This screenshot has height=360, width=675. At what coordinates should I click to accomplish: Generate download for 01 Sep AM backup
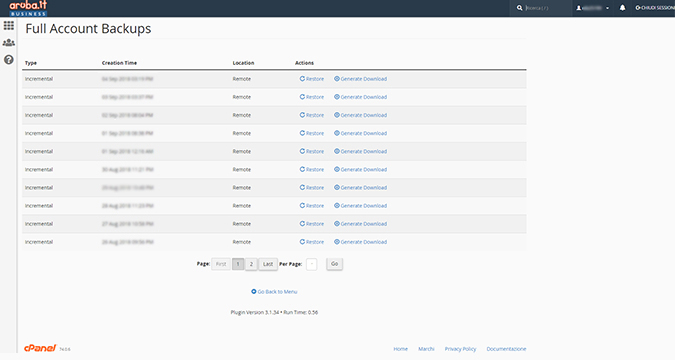tap(360, 151)
